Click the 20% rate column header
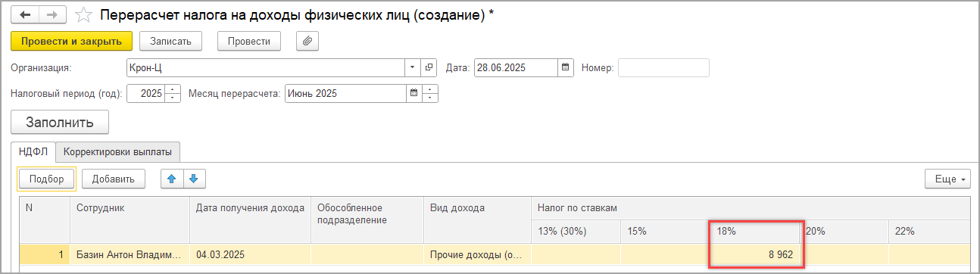This screenshot has height=274, width=980. pos(844,231)
